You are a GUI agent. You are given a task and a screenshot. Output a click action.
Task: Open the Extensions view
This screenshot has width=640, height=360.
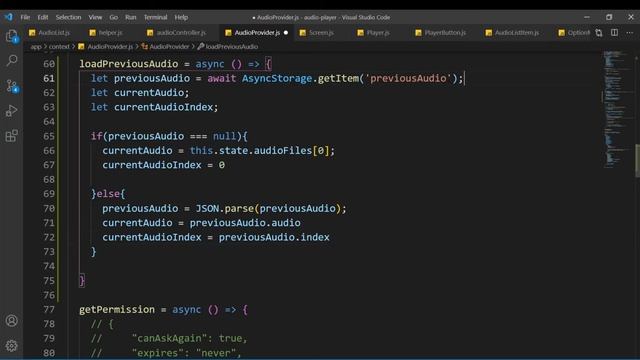[x=12, y=136]
